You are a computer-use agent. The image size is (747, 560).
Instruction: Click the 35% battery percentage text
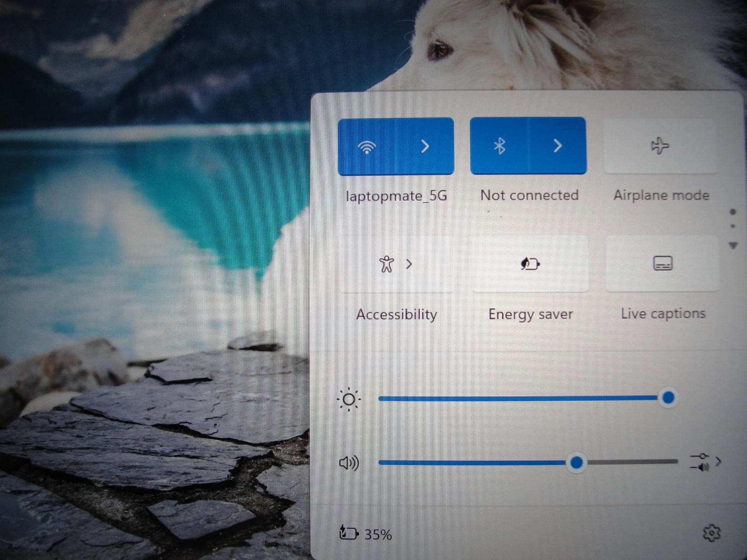(x=378, y=534)
